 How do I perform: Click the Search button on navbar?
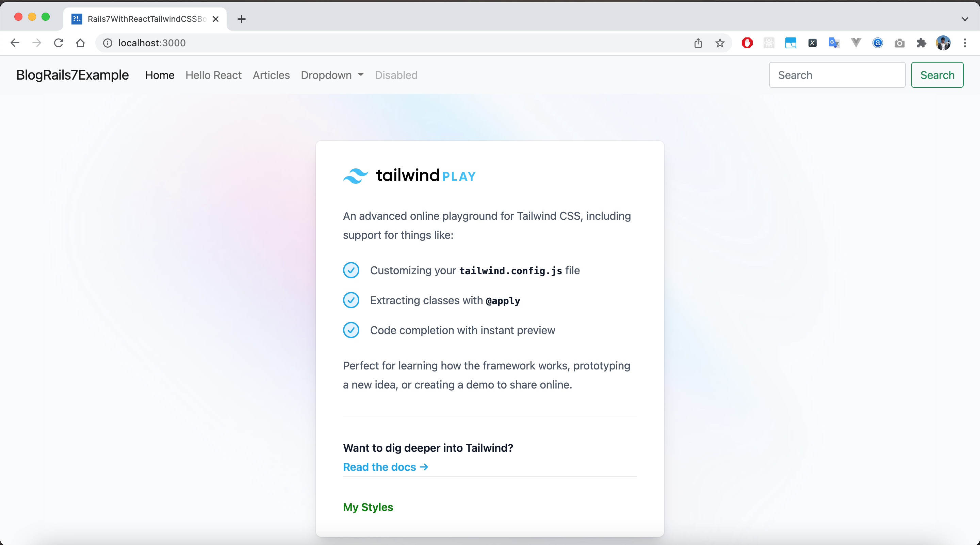[938, 75]
